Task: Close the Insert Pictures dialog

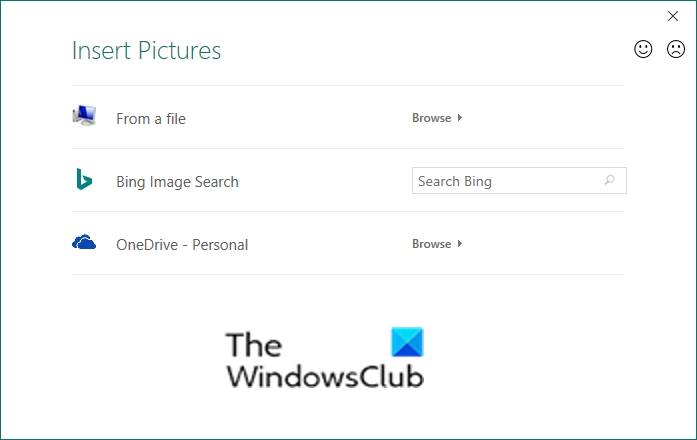Action: point(673,16)
